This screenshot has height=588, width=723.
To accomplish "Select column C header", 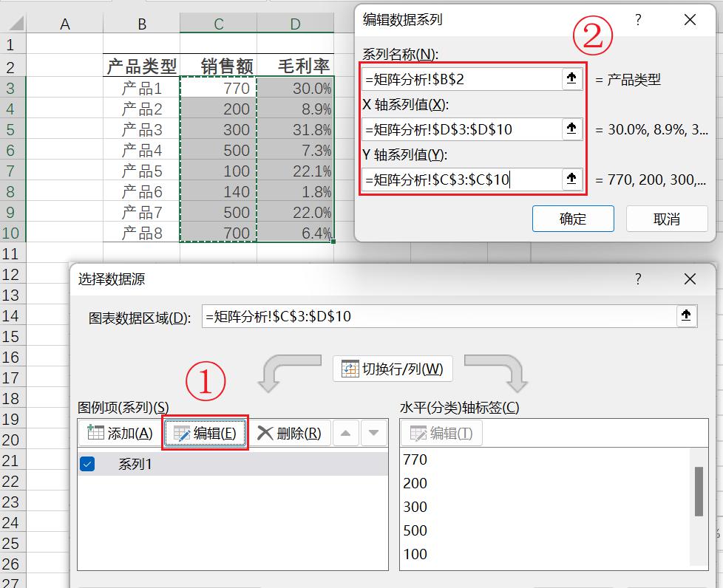I will click(218, 24).
